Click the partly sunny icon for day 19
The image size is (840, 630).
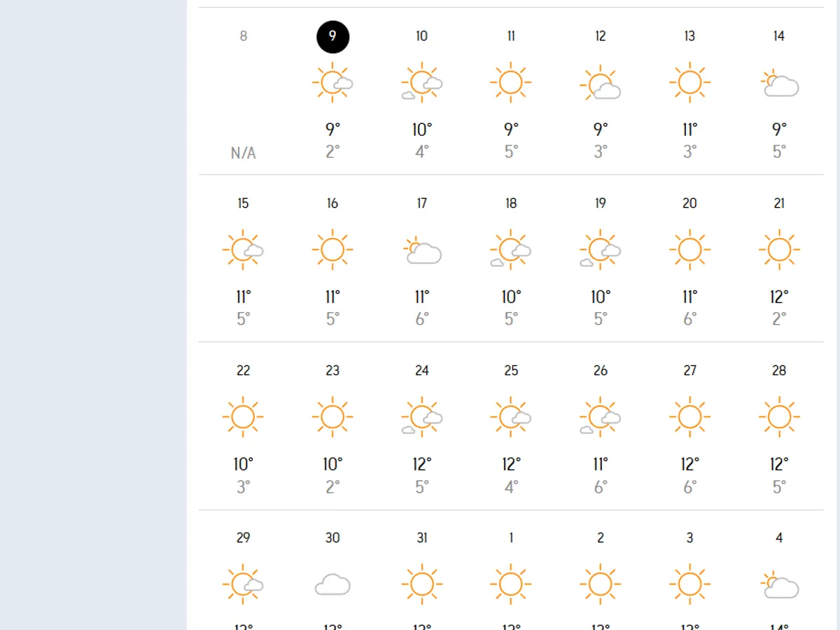point(601,250)
